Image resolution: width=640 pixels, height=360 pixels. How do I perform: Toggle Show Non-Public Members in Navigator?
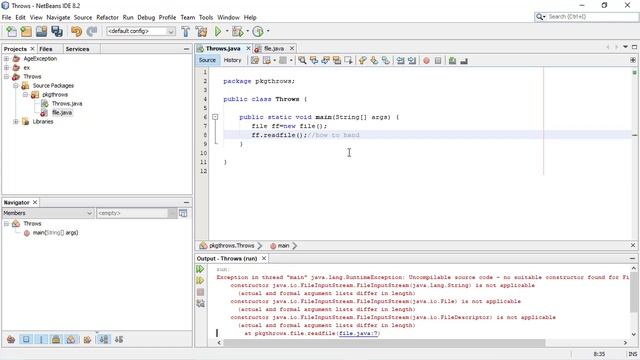[56, 339]
